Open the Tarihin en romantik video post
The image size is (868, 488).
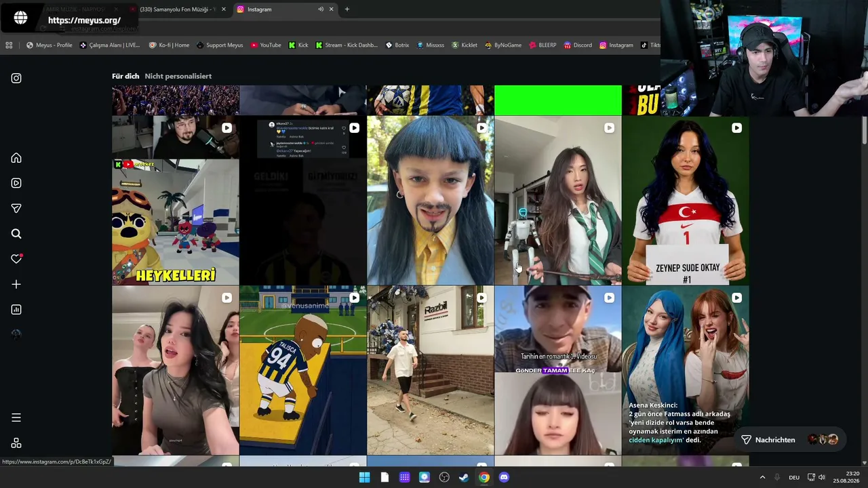558,370
